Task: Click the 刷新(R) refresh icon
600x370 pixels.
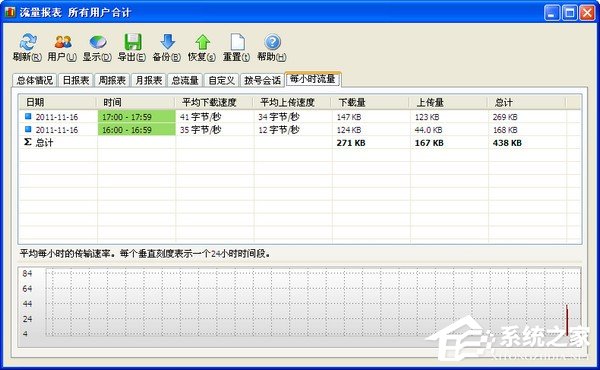Action: tap(28, 42)
